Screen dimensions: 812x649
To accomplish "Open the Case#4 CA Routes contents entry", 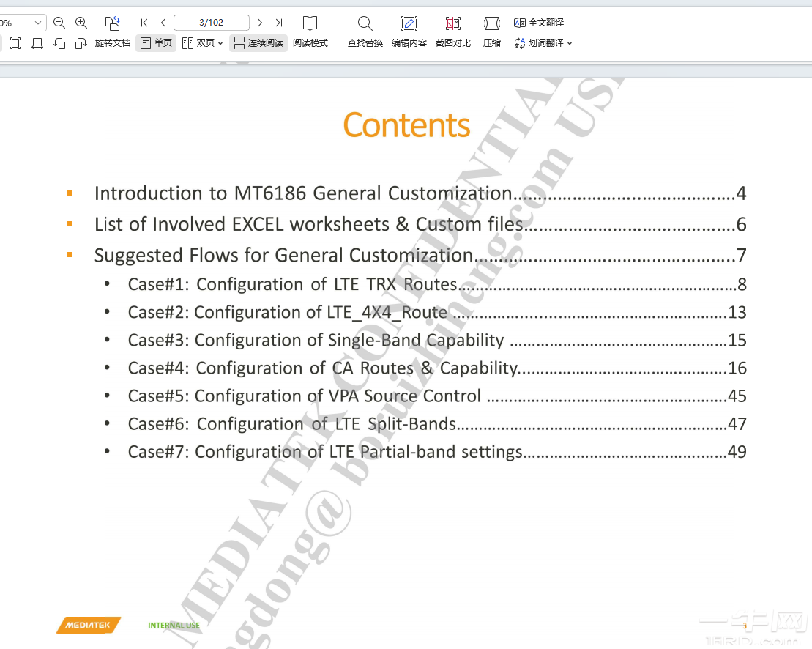I will [x=323, y=368].
